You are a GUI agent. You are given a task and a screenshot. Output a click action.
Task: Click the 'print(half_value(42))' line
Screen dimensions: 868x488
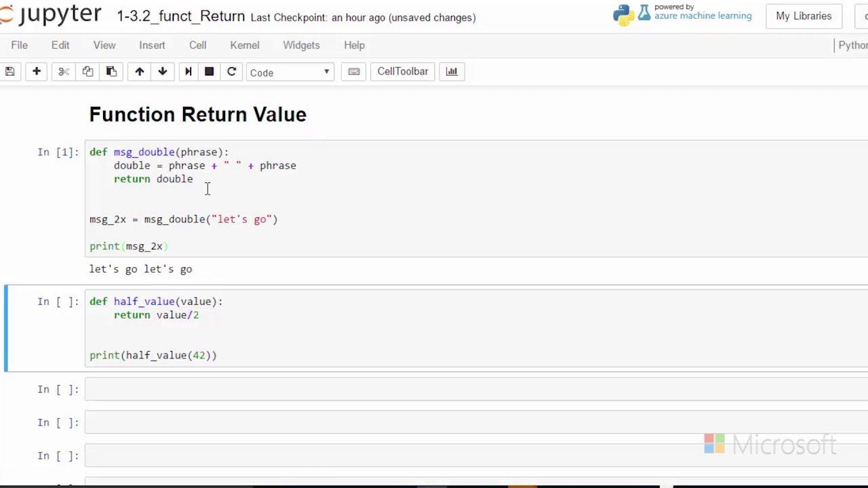pyautogui.click(x=153, y=355)
